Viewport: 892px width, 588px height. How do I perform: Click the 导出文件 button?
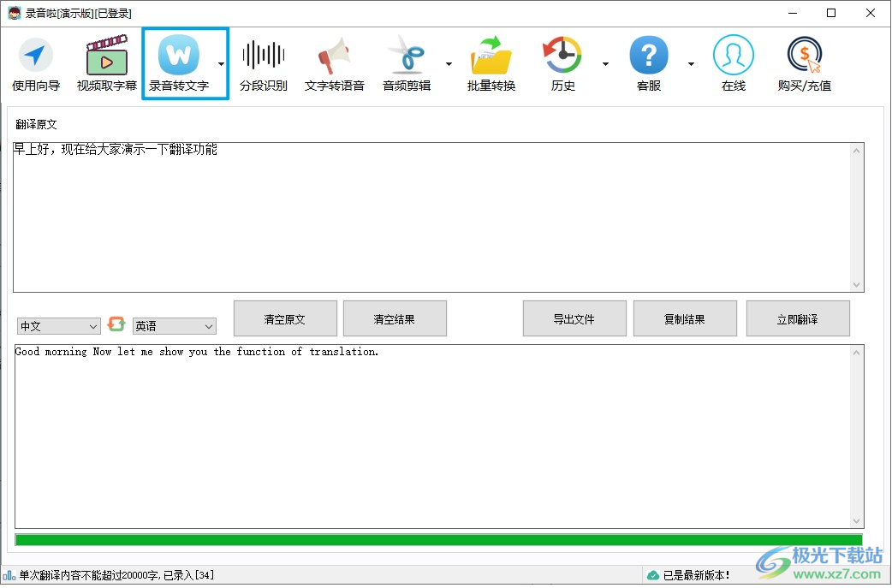574,319
